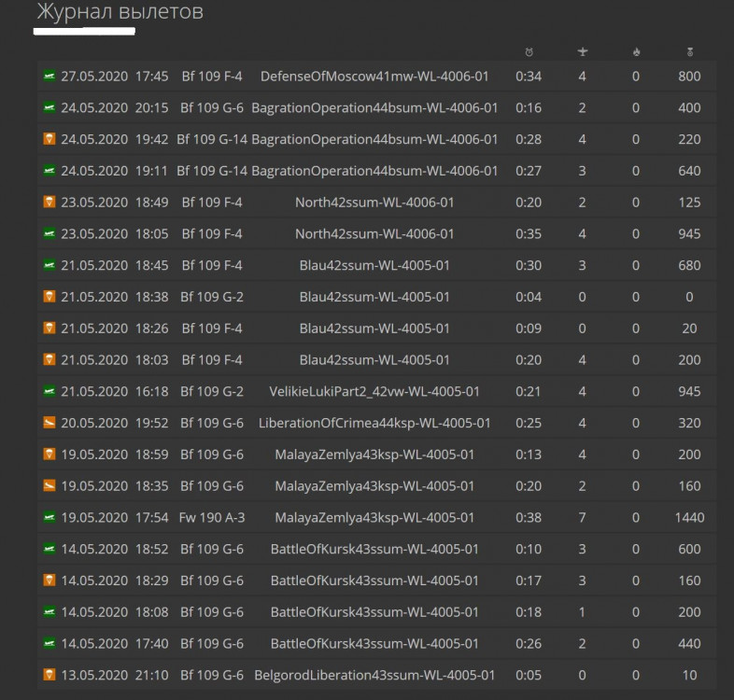The image size is (734, 700).
Task: Click flight time 0:04
Action: pos(529,297)
